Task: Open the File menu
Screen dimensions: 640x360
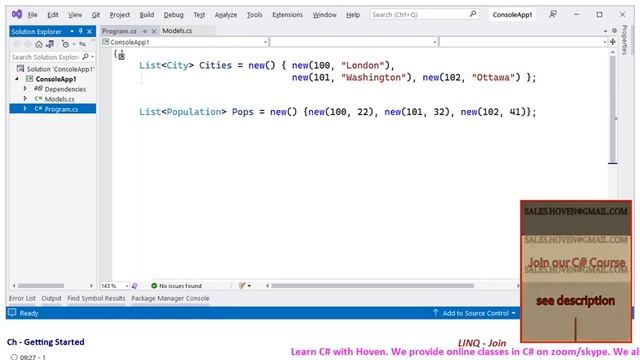Action: (32, 15)
